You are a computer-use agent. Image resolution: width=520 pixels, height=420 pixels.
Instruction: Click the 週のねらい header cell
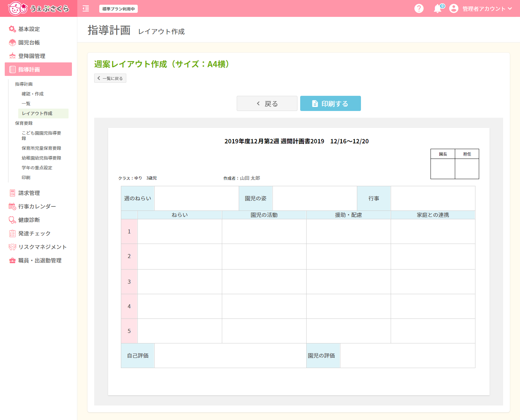138,198
